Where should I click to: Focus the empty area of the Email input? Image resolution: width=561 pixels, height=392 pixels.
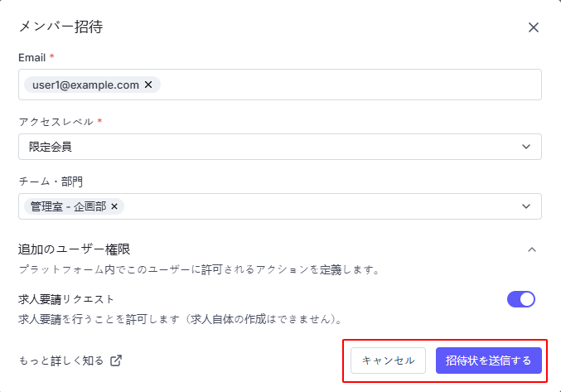click(348, 85)
